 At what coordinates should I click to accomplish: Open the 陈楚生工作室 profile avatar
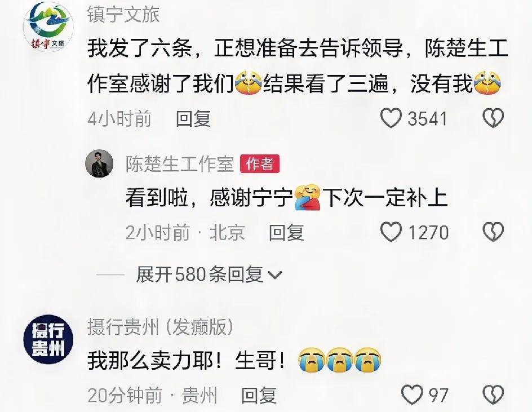pos(99,163)
